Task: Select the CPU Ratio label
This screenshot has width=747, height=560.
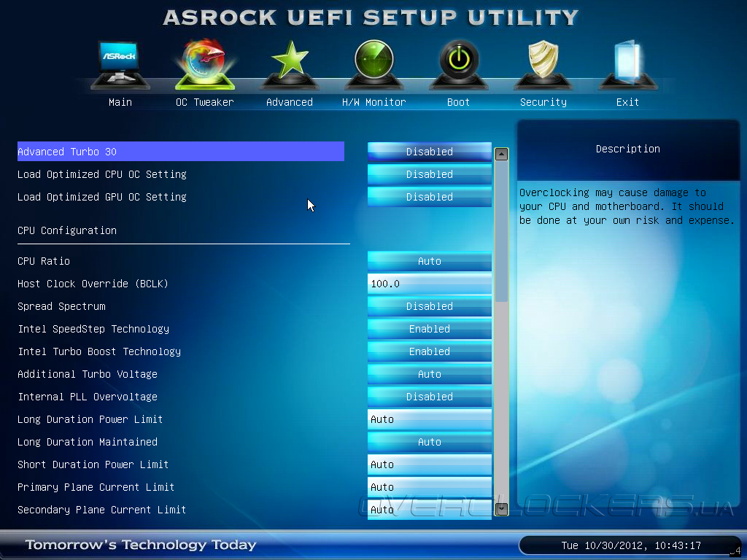Action: point(44,261)
